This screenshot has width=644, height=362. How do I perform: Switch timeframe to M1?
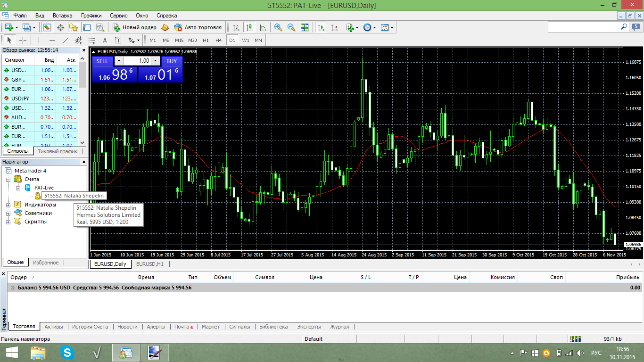[153, 40]
